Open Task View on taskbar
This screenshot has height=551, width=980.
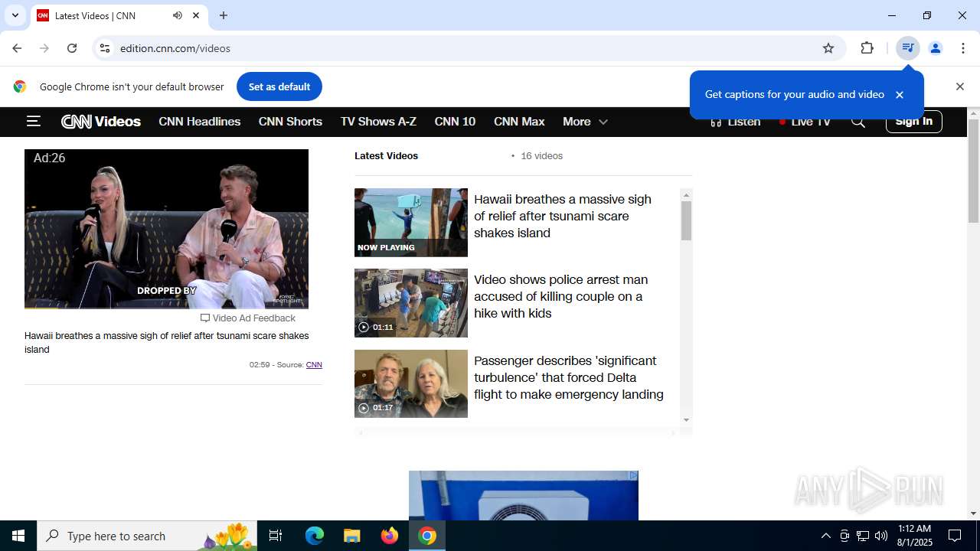[x=276, y=536]
